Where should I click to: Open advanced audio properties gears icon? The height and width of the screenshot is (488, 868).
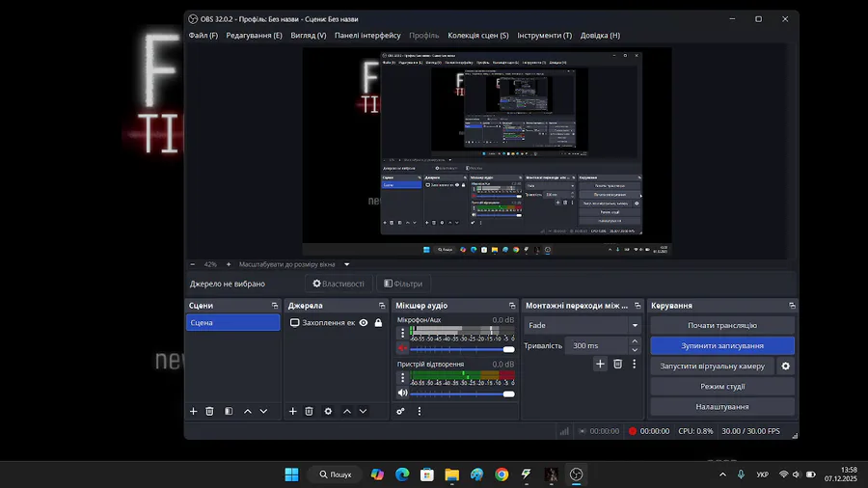coord(400,411)
